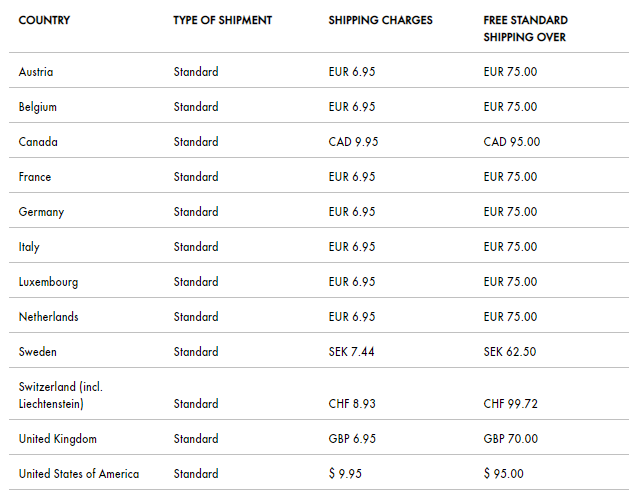
Task: Select the Netherlands country cell
Action: [48, 317]
